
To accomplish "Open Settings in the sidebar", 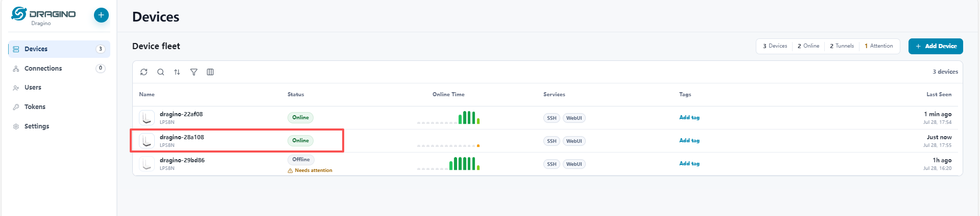I will coord(59,126).
